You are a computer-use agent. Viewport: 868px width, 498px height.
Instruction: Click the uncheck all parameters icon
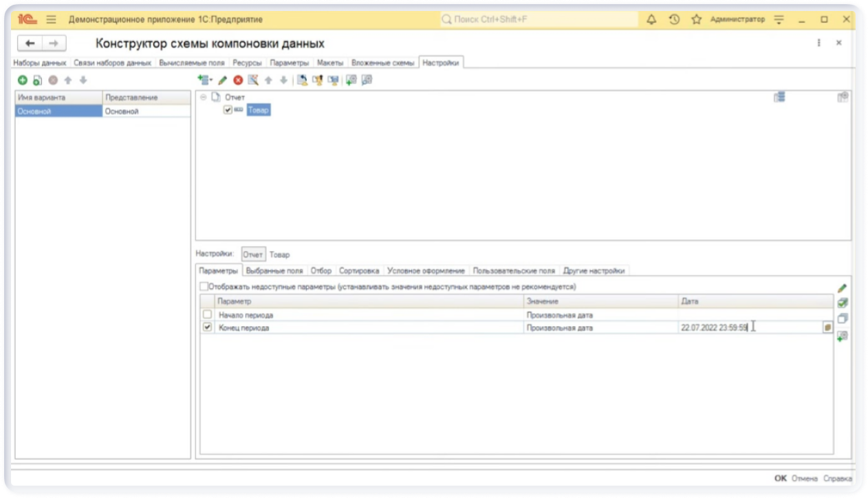coord(843,318)
